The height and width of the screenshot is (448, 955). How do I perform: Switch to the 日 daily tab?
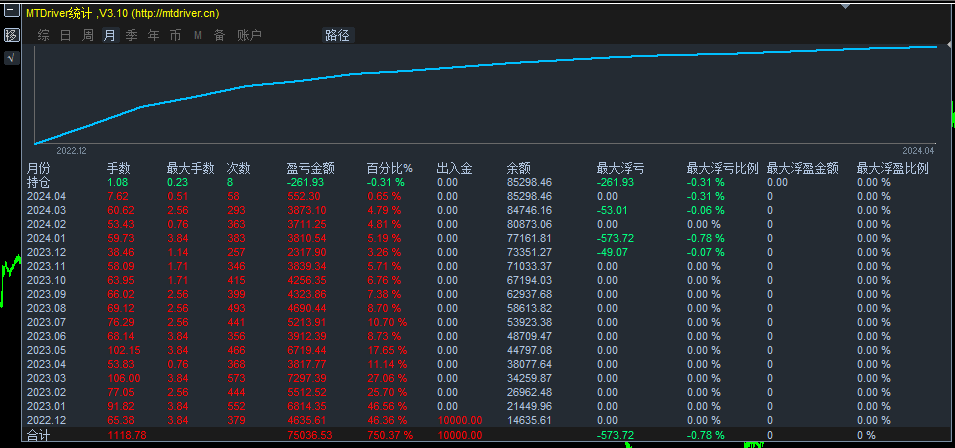point(65,35)
